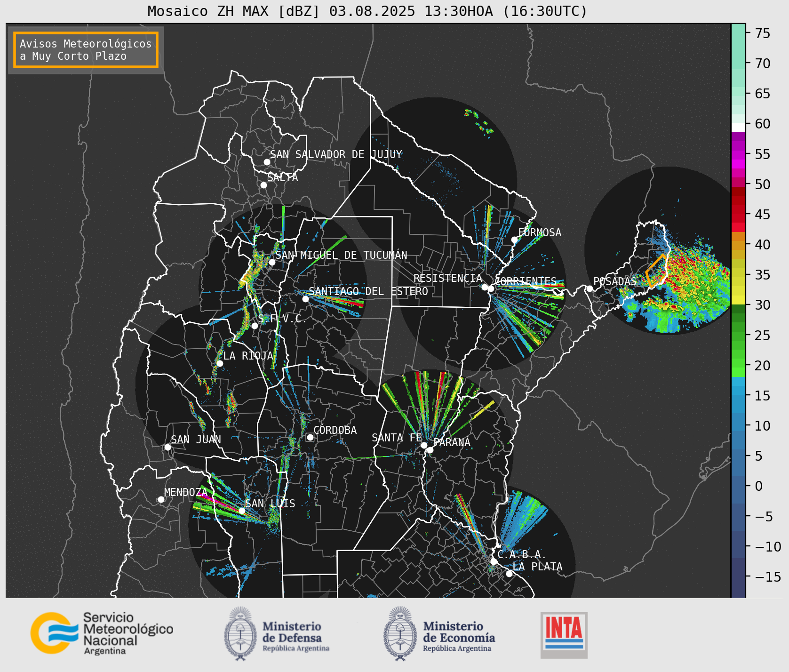
Task: Click the C.A.B.A. city dot
Action: 494,561
